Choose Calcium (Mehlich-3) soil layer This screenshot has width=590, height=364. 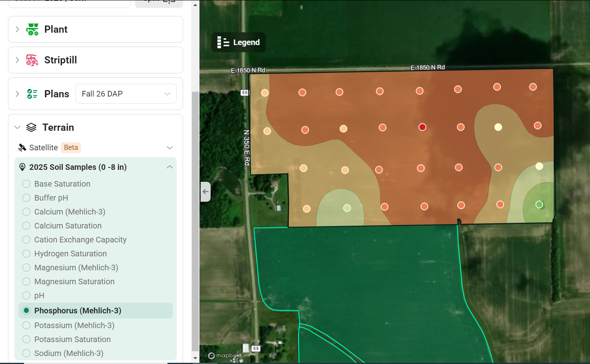coord(26,212)
